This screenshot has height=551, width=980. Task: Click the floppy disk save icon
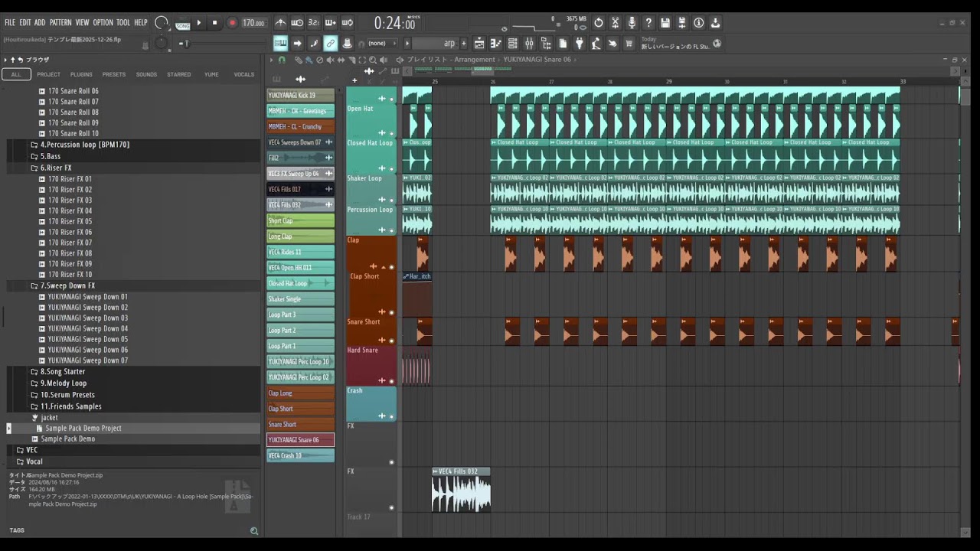click(665, 22)
